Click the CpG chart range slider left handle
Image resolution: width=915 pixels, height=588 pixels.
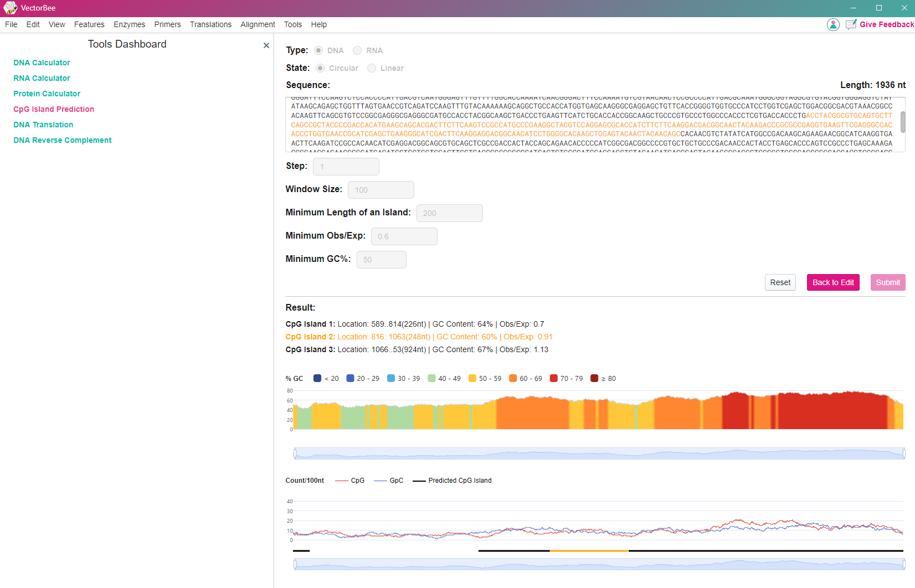(295, 564)
